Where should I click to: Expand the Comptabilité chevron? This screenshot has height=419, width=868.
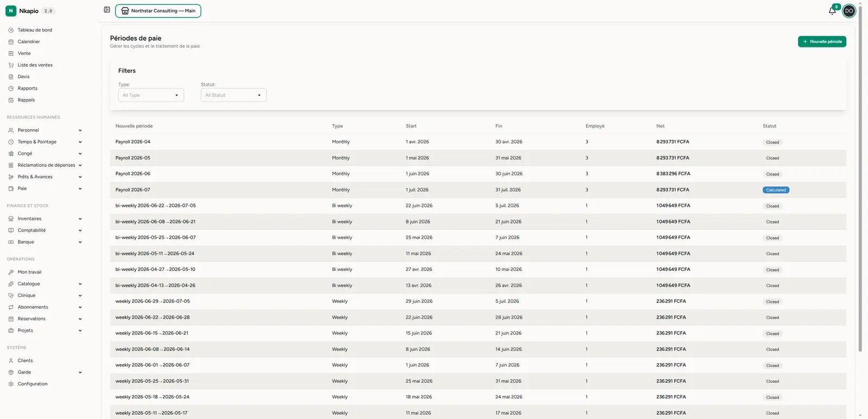[80, 230]
